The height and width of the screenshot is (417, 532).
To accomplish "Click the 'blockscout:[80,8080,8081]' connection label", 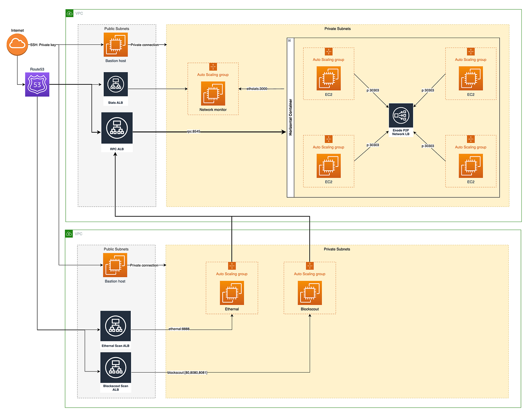I will click(x=187, y=373).
